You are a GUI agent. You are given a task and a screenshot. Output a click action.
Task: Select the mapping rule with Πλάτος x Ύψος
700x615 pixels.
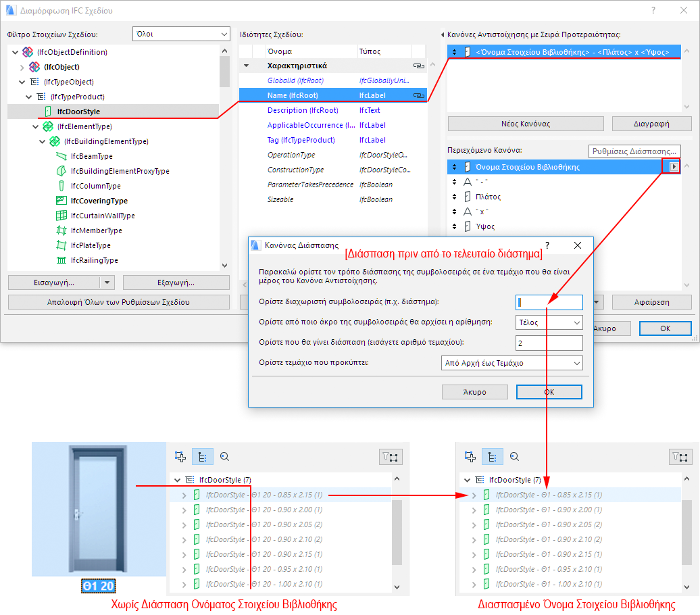(x=564, y=52)
